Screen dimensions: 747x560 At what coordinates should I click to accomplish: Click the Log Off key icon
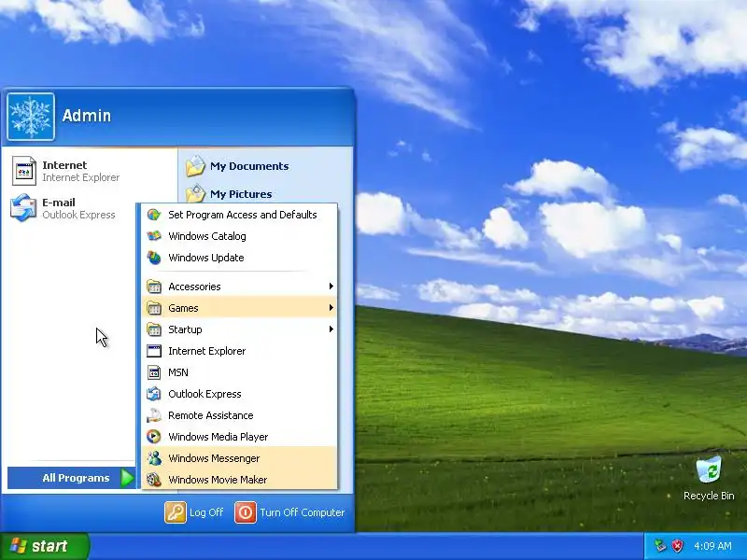[x=176, y=512]
